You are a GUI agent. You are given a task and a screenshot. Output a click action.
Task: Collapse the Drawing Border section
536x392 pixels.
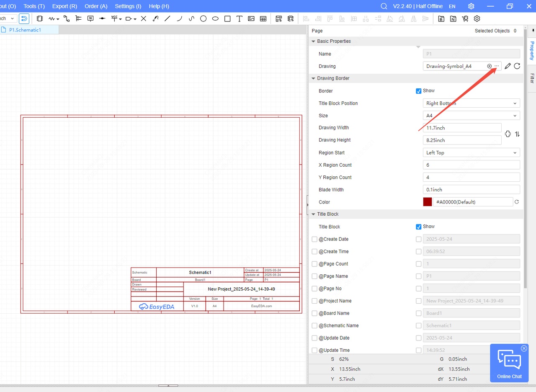tap(313, 78)
